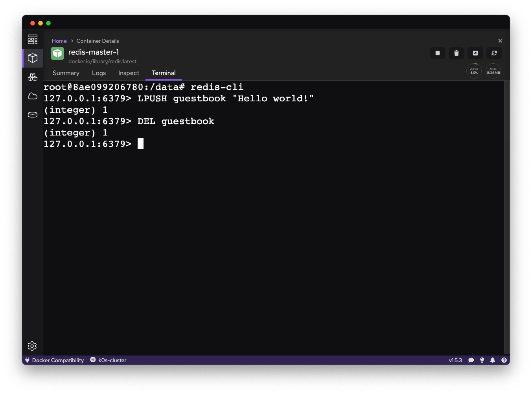Click the LPUSH guestbook command line
This screenshot has width=532, height=394.
click(179, 99)
